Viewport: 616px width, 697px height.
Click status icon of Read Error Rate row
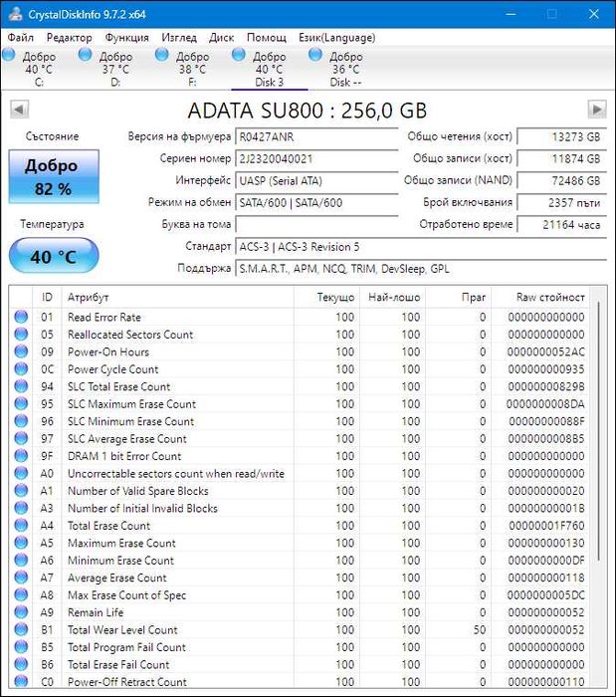click(x=21, y=317)
